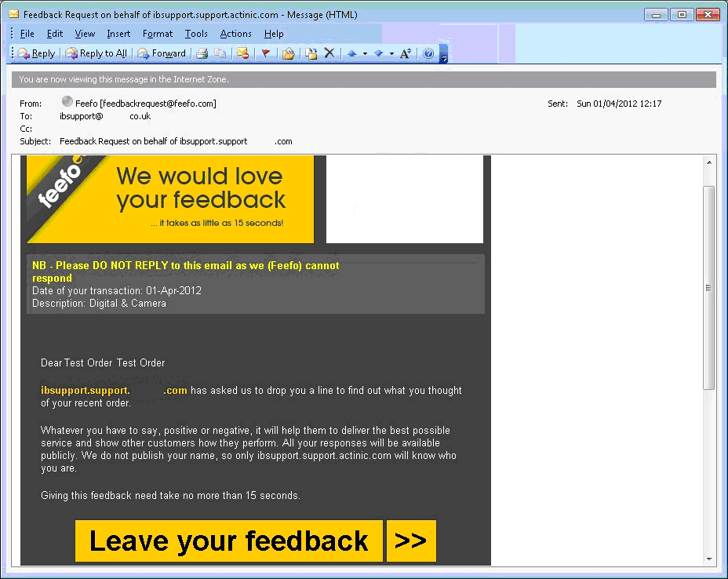728x579 pixels.
Task: Open the Actions menu
Action: coord(235,34)
